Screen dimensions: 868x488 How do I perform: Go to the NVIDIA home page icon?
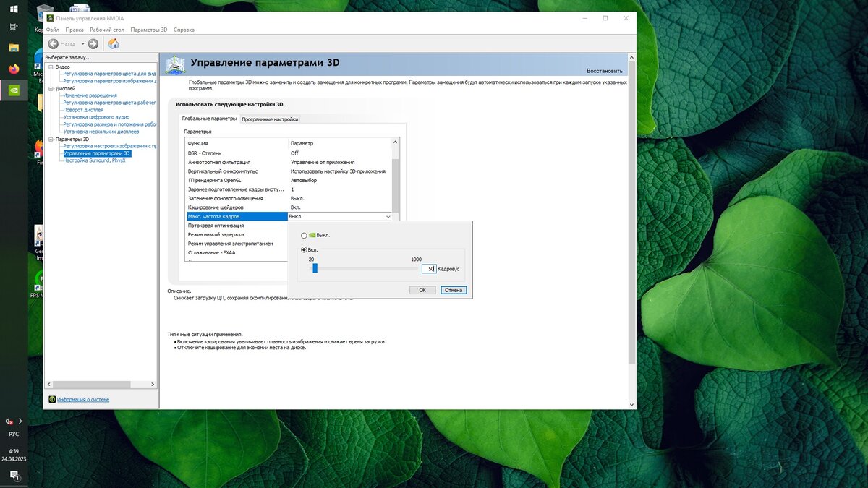[x=114, y=44]
